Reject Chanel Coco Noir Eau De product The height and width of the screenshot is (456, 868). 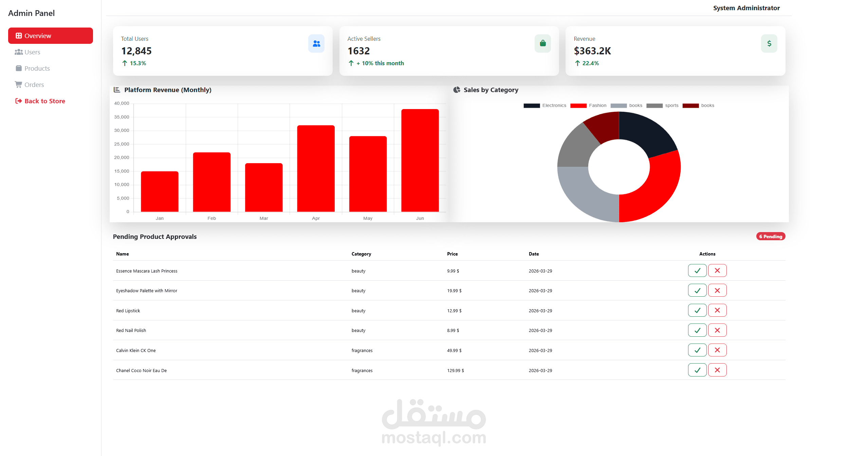717,370
